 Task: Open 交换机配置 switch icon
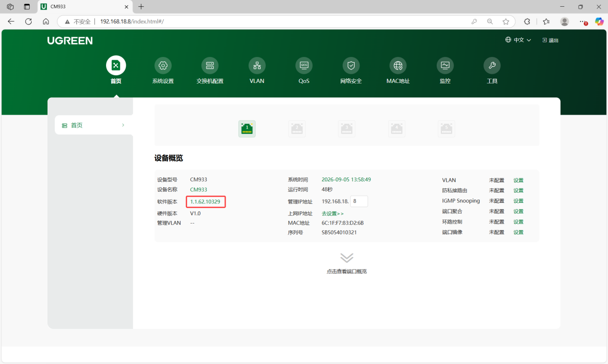(x=210, y=66)
